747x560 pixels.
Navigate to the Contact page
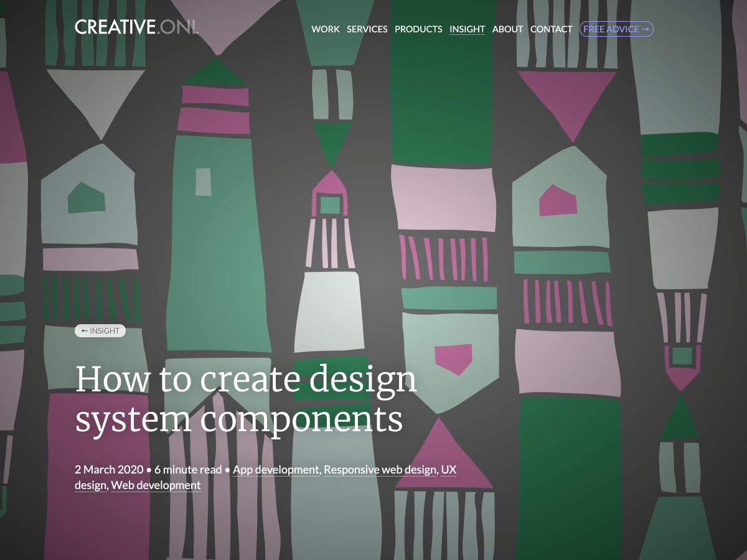(x=551, y=29)
